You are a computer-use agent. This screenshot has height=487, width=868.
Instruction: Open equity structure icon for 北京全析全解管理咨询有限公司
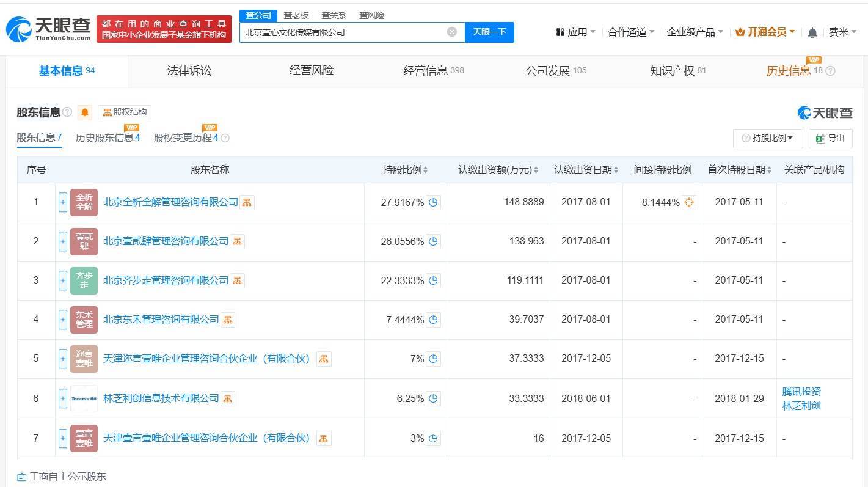tap(247, 202)
